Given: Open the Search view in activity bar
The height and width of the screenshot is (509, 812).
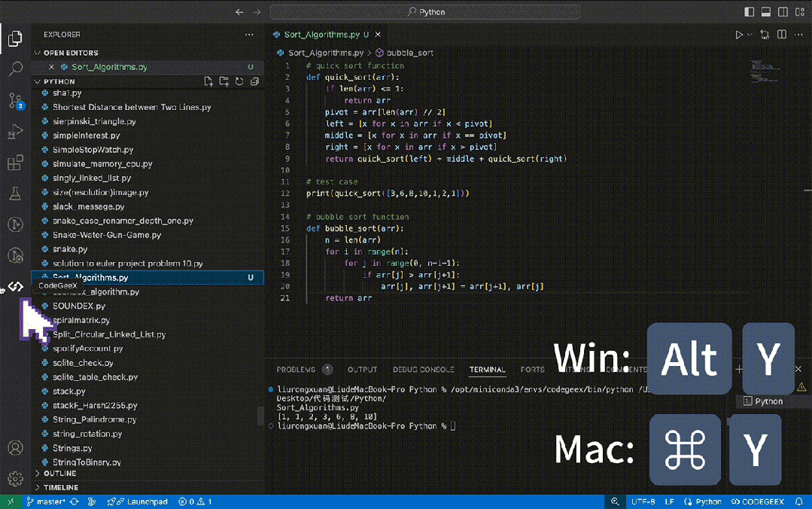Looking at the screenshot, I should (x=16, y=69).
